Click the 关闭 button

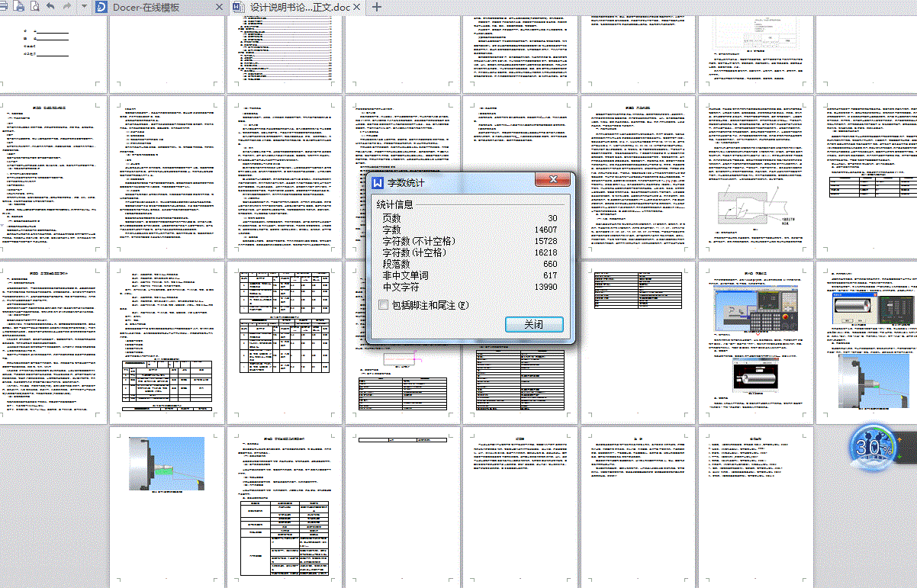click(534, 324)
